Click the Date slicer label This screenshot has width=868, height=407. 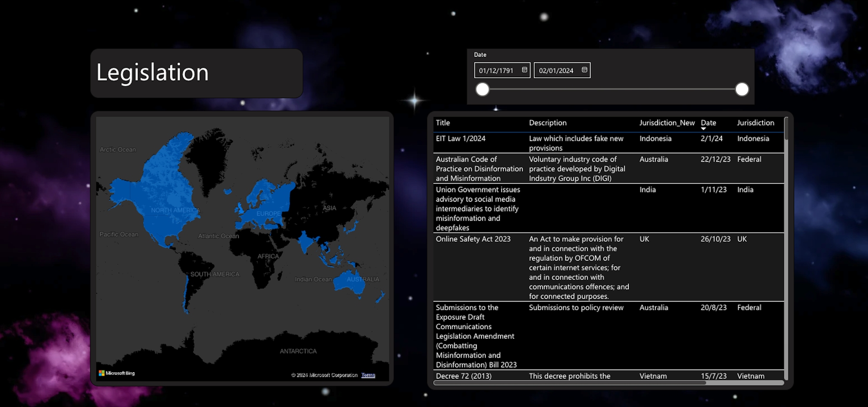point(480,55)
